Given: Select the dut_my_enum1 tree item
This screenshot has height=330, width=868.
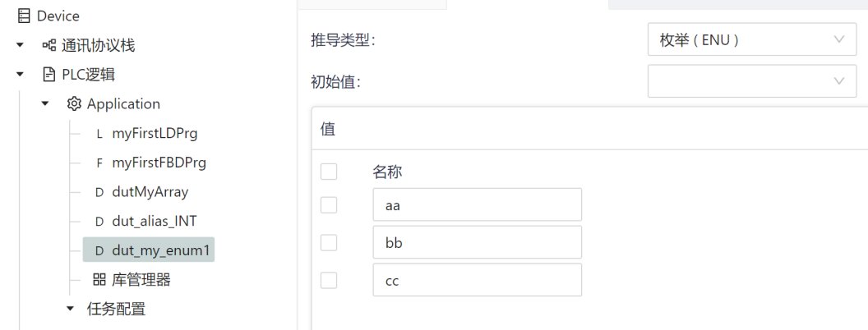Looking at the screenshot, I should (x=148, y=250).
